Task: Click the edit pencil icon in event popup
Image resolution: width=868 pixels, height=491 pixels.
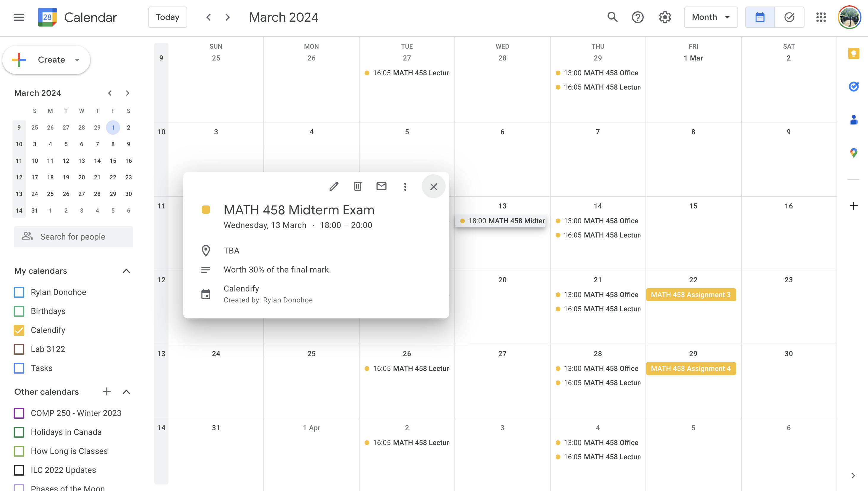Action: coord(334,186)
